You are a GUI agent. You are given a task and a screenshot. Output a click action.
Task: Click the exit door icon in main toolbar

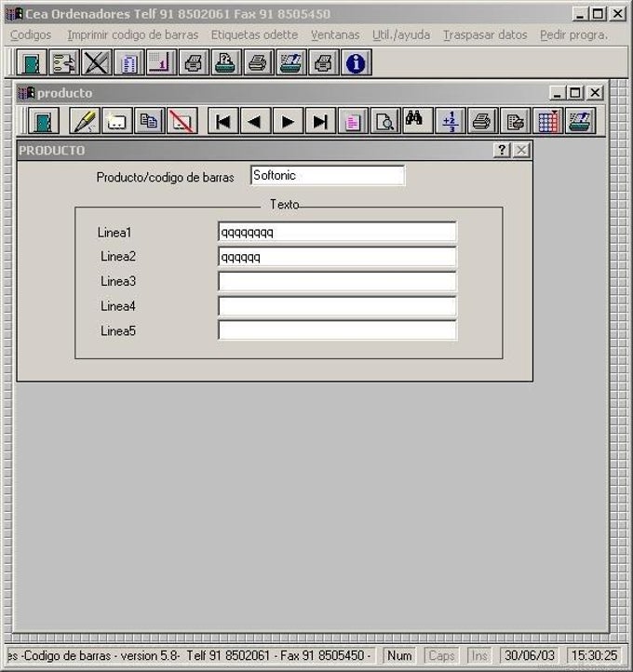tap(31, 63)
